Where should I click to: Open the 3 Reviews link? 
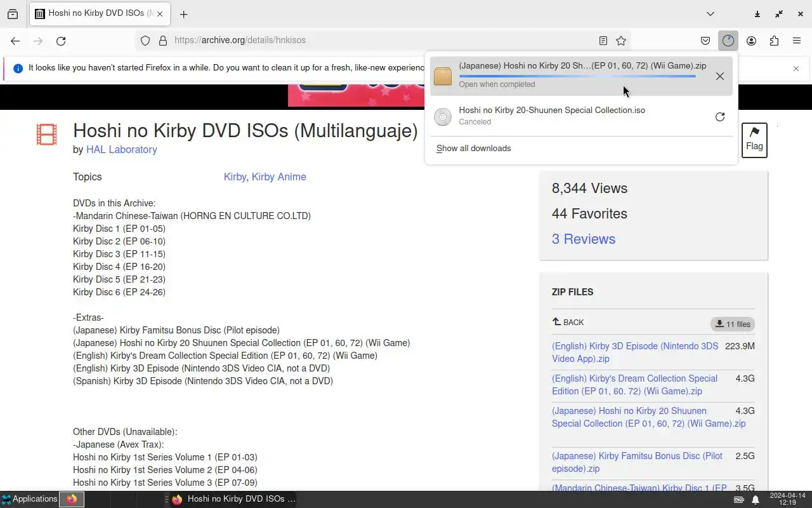tap(584, 239)
